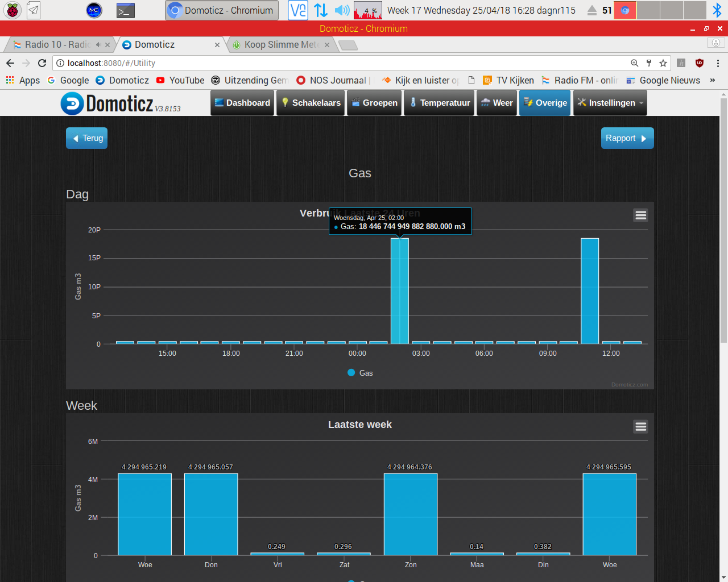Click the Domoticz logo

tap(120, 103)
